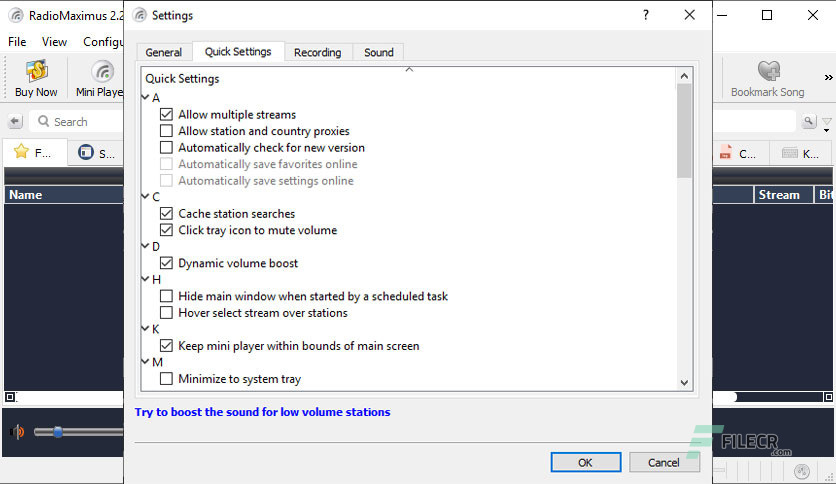The width and height of the screenshot is (836, 484).
Task: Click the Cancel button
Action: pos(664,462)
